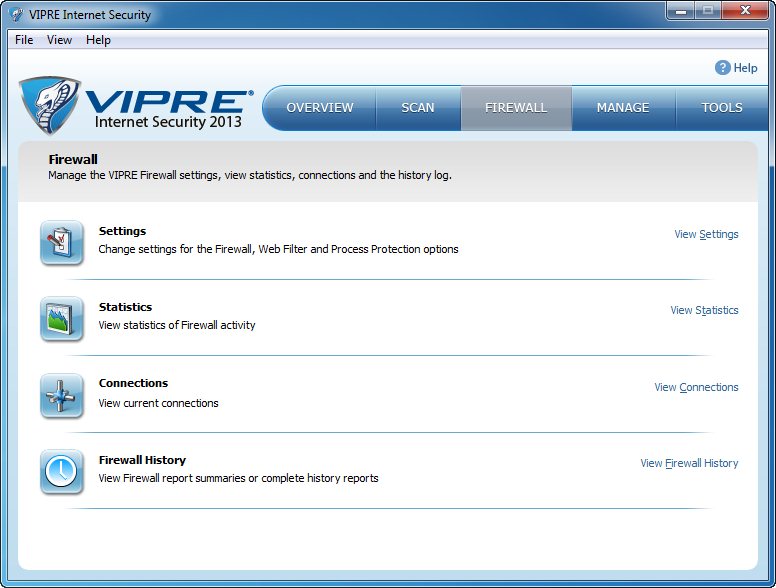The height and width of the screenshot is (588, 776).
Task: Click the title bar VIPRE app icon
Action: 17,15
